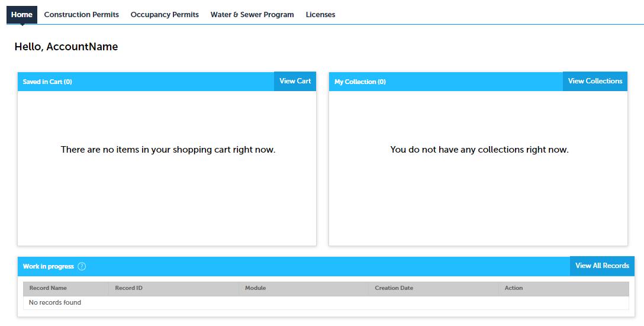This screenshot has width=644, height=326.
Task: Click the 'Hello, AccountName' greeting
Action: point(66,47)
